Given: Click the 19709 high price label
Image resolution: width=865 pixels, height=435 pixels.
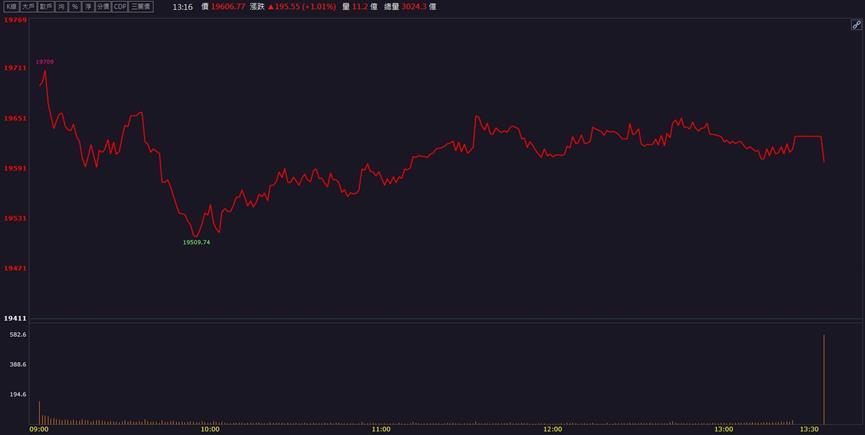Looking at the screenshot, I should pyautogui.click(x=45, y=62).
